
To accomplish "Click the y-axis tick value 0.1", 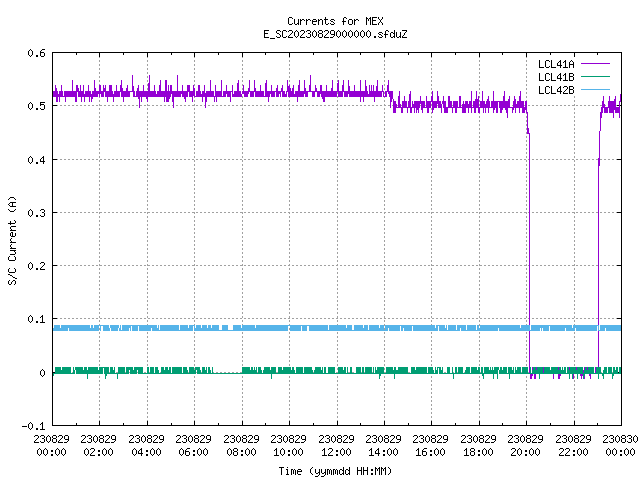I will coord(36,319).
